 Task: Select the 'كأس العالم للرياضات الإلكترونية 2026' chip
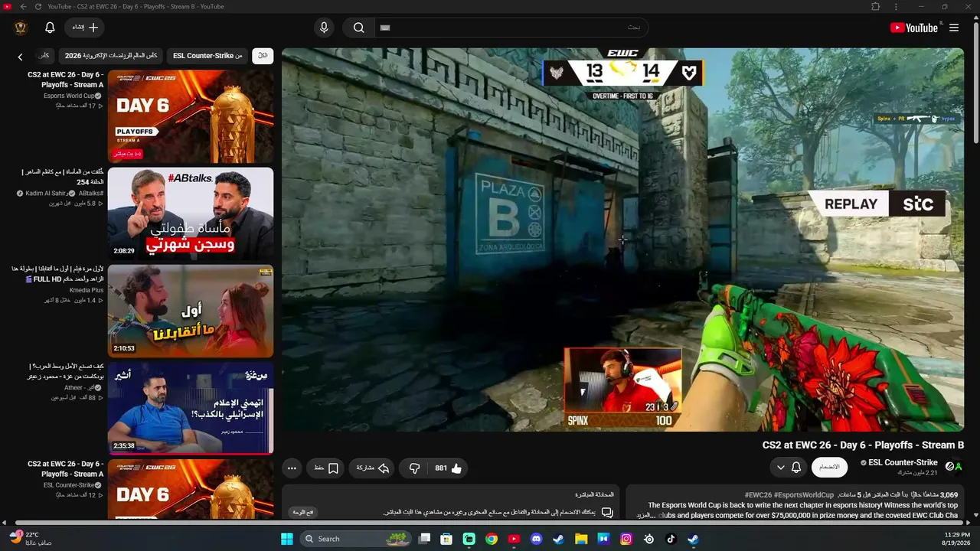click(111, 56)
